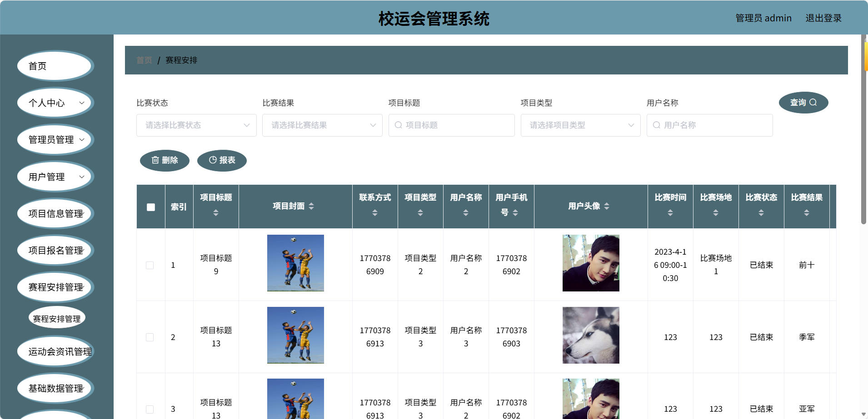Open the project cover image in row 1
Viewport: 868px width, 419px height.
click(295, 263)
